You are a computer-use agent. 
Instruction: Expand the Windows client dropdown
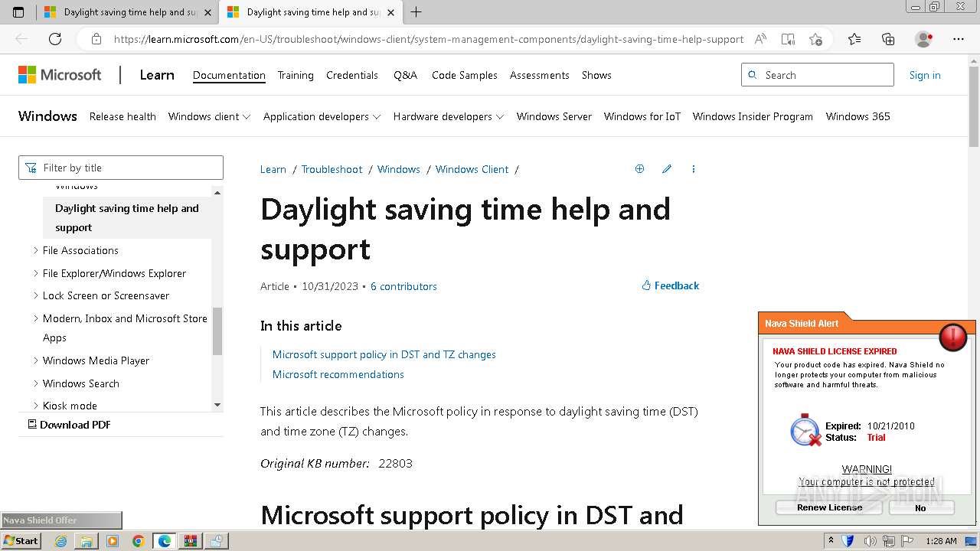210,116
